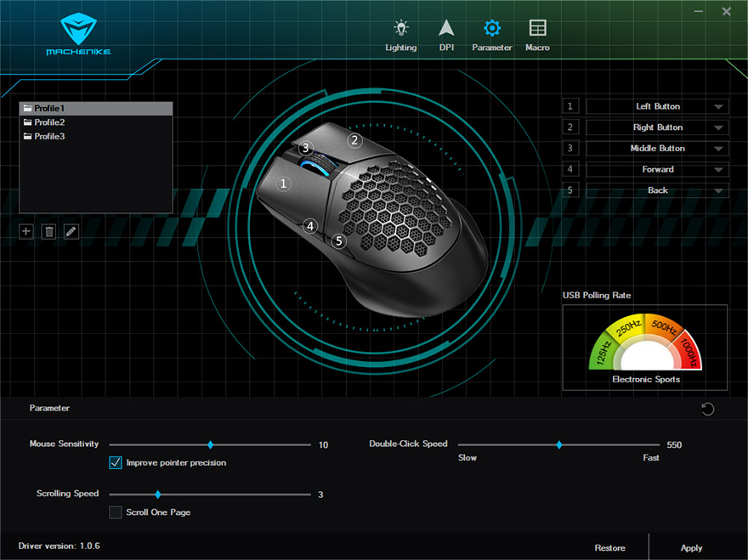Click the Apply button
This screenshot has height=560, width=748.
(x=691, y=548)
